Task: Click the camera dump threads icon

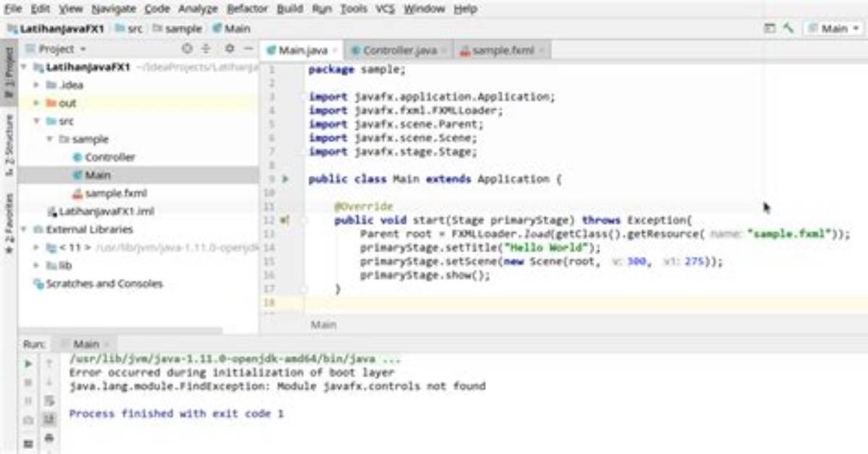Action: click(28, 420)
